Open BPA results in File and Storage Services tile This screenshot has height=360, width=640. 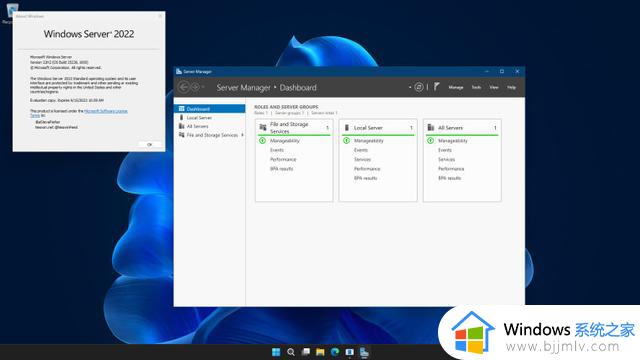point(281,169)
